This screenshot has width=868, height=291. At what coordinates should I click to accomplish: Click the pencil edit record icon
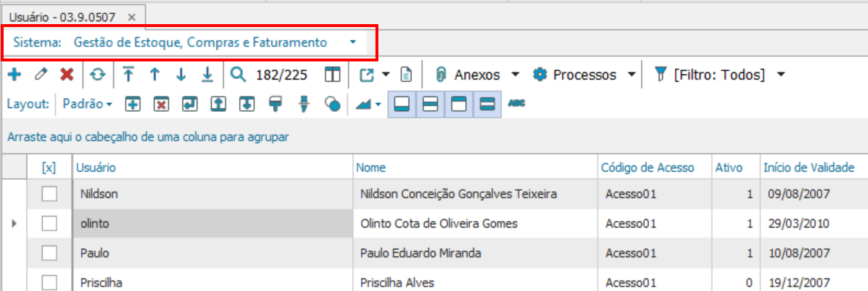pyautogui.click(x=40, y=75)
